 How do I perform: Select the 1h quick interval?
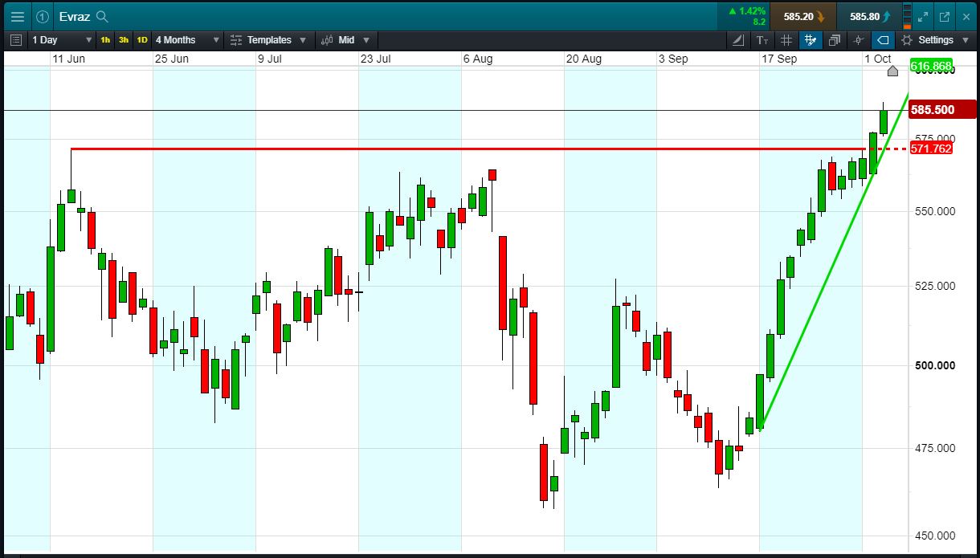(105, 39)
